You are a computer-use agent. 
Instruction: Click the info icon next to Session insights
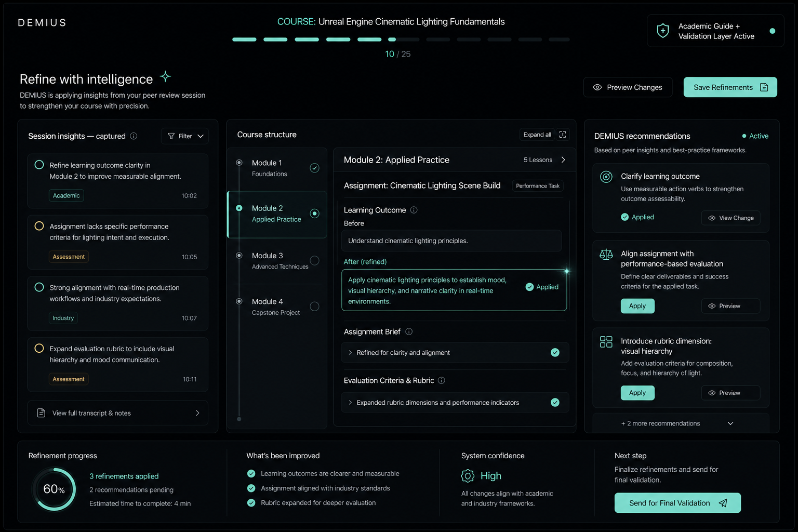coord(134,136)
